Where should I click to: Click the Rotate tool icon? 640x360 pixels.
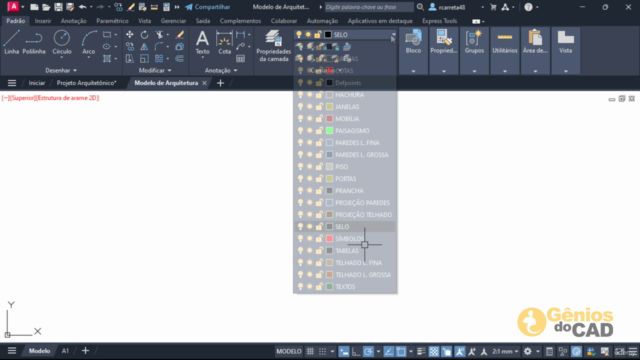click(x=144, y=35)
